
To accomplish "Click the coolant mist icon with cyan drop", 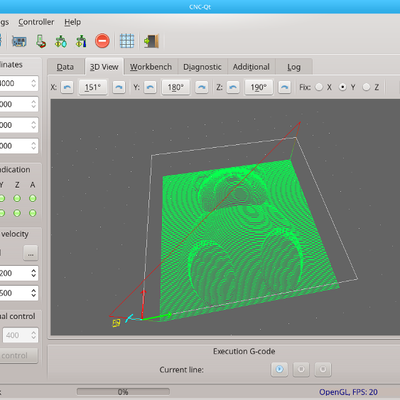I will point(61,41).
